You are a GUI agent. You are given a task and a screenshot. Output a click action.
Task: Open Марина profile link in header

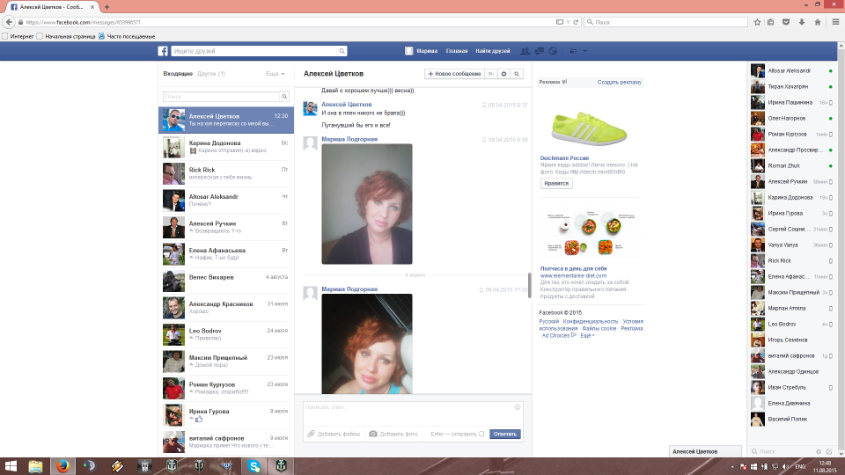click(421, 51)
